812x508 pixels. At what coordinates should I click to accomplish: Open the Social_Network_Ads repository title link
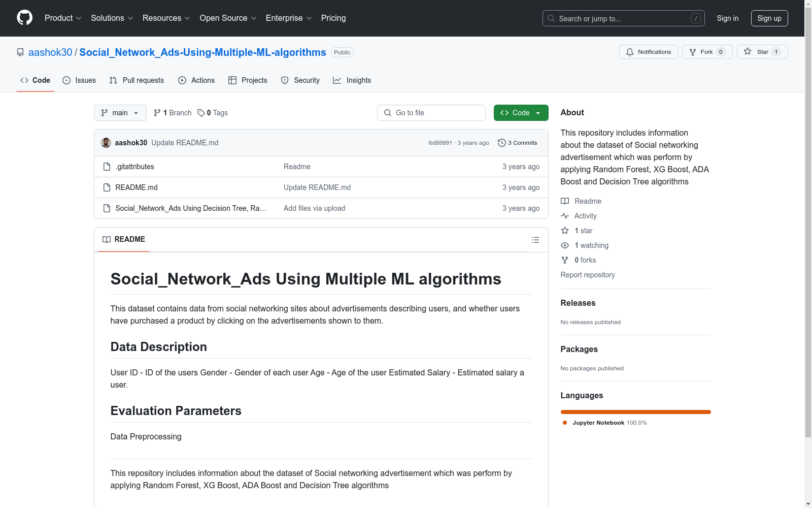click(x=202, y=52)
